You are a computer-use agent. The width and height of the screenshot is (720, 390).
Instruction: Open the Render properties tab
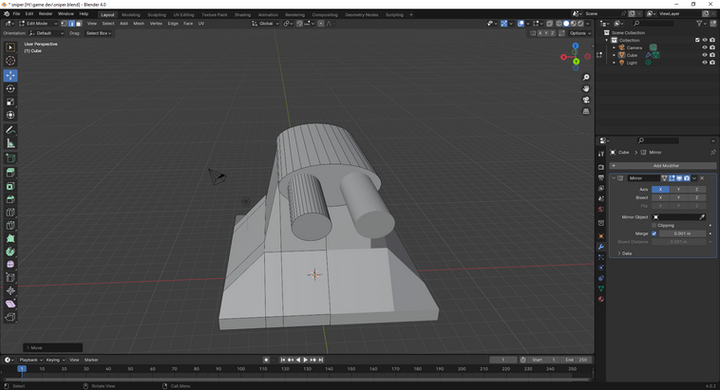tap(601, 167)
